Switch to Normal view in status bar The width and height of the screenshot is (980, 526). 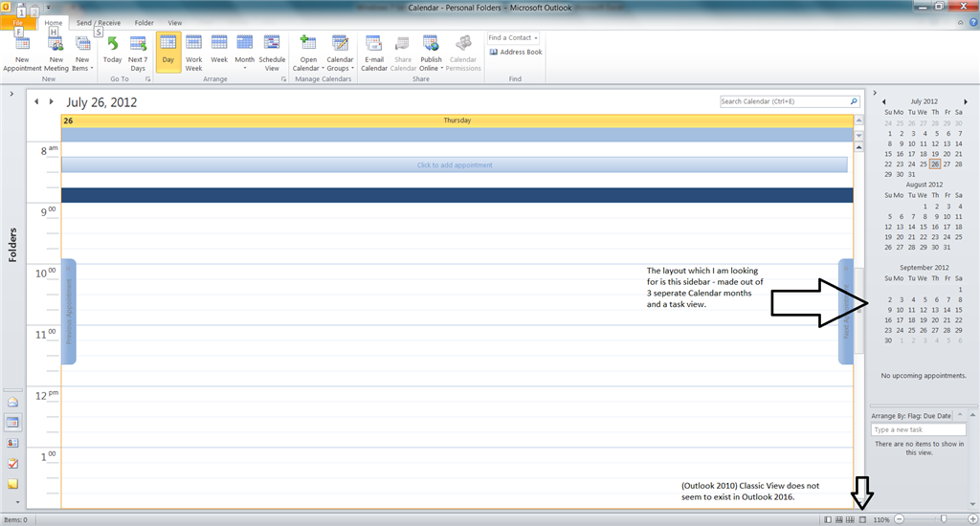click(x=828, y=519)
